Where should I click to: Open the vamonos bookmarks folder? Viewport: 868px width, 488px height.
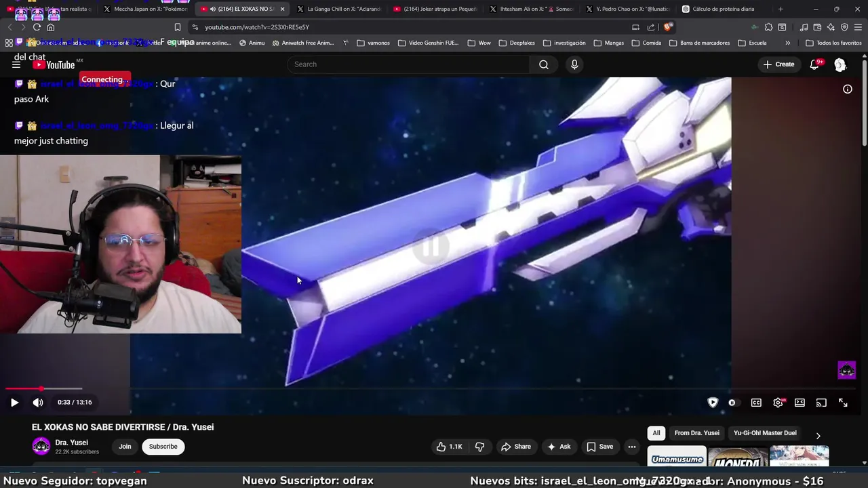pyautogui.click(x=373, y=43)
